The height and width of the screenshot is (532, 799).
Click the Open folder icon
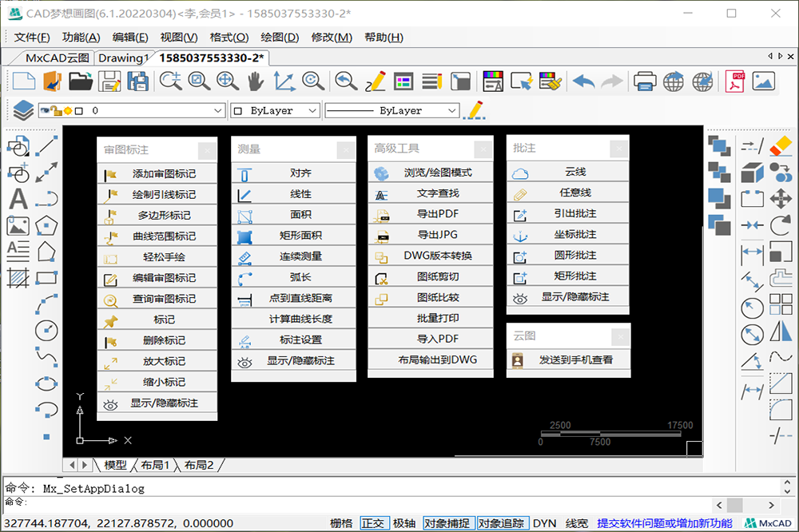[x=80, y=81]
